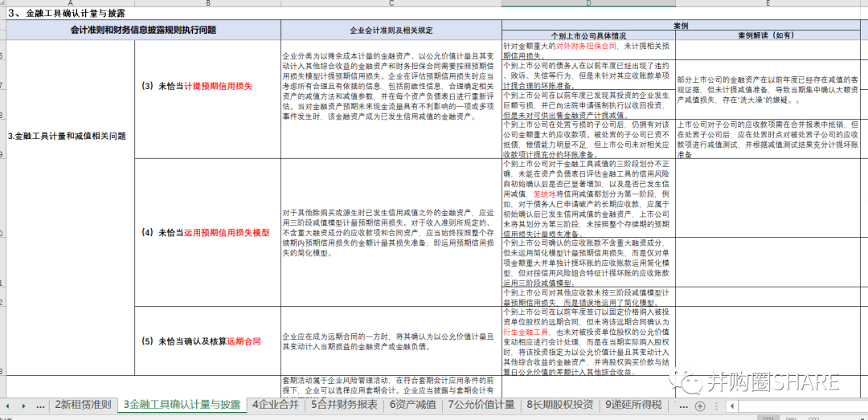This screenshot has width=868, height=420.
Task: Click the header cell 企业会计准则及相关规定
Action: (x=391, y=31)
